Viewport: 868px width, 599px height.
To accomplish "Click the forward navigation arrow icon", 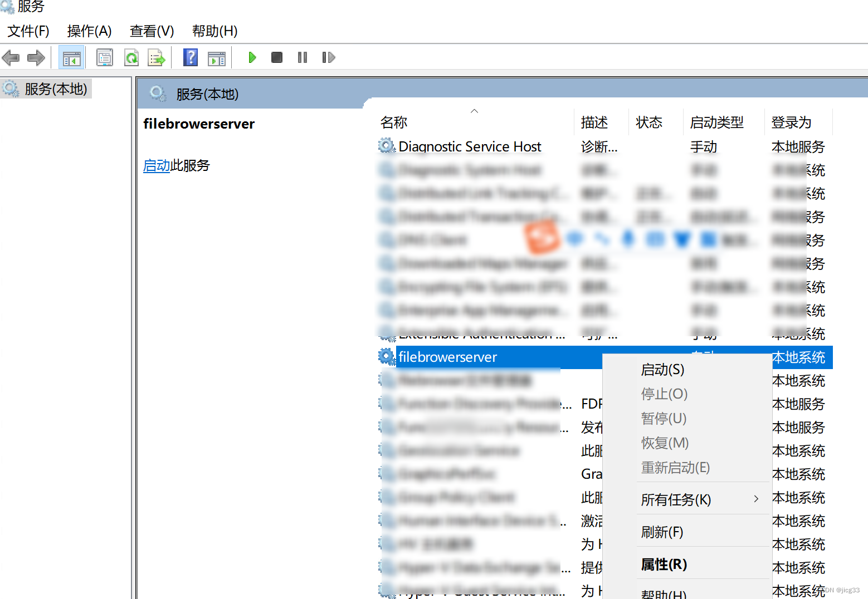I will tap(35, 57).
